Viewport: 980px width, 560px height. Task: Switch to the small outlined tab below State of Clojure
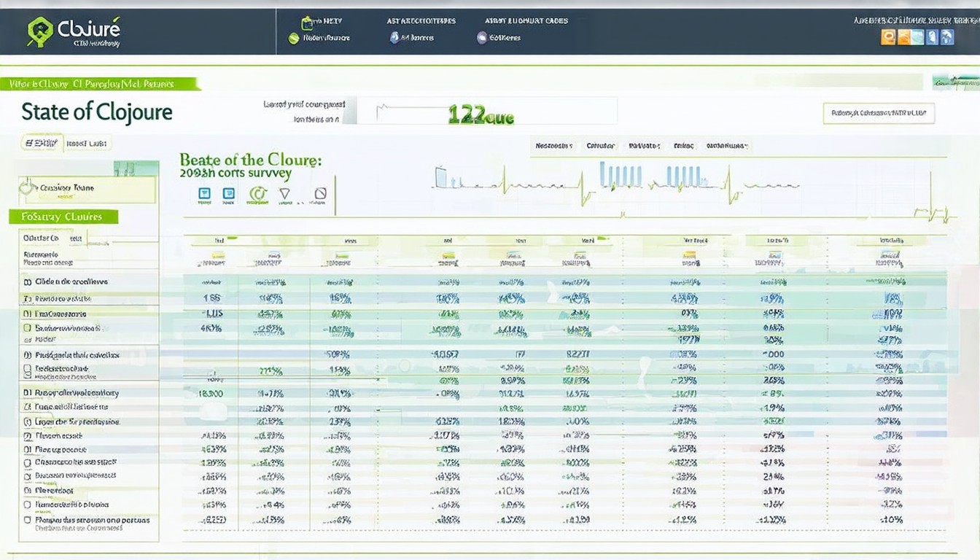point(42,143)
